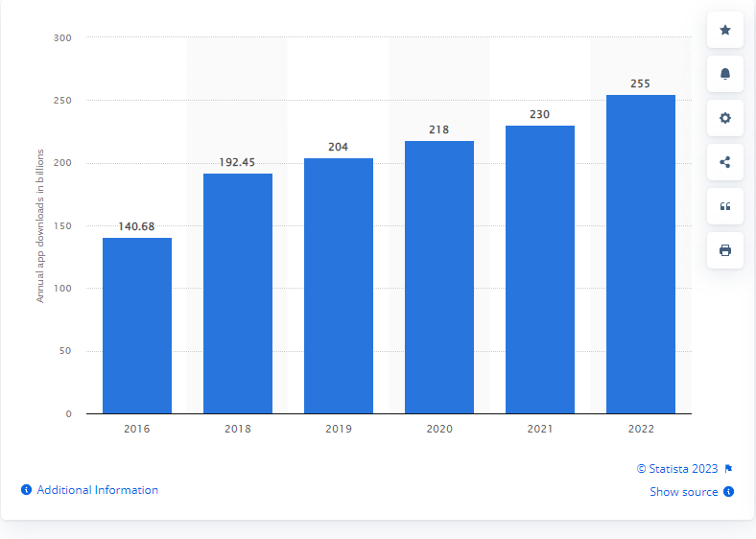Click the 250 y-axis tick label
This screenshot has width=756, height=539.
point(62,101)
